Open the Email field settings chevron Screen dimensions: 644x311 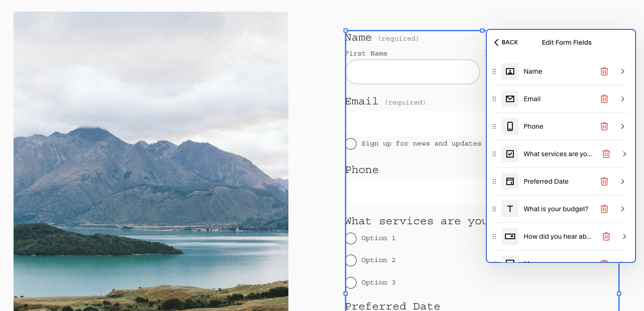(x=623, y=99)
